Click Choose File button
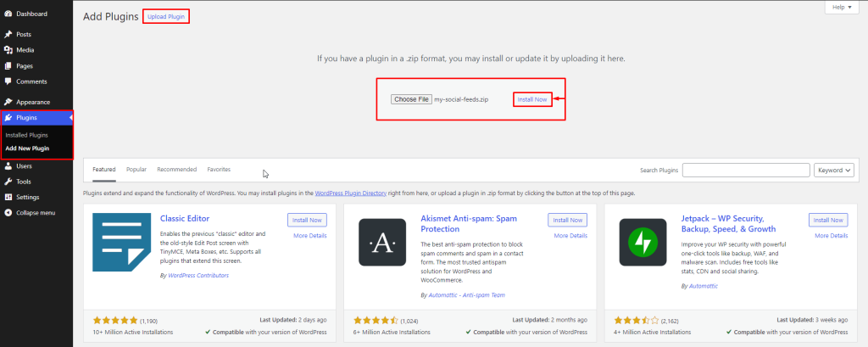The image size is (868, 347). click(x=411, y=99)
